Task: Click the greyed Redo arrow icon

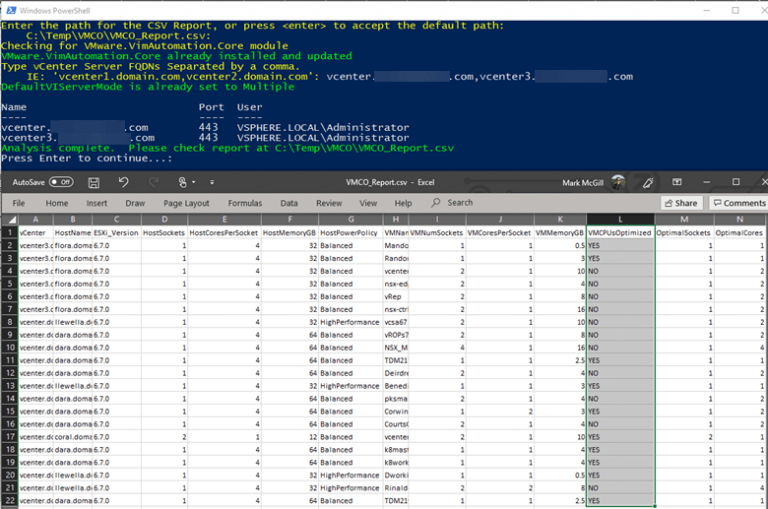Action: 153,182
